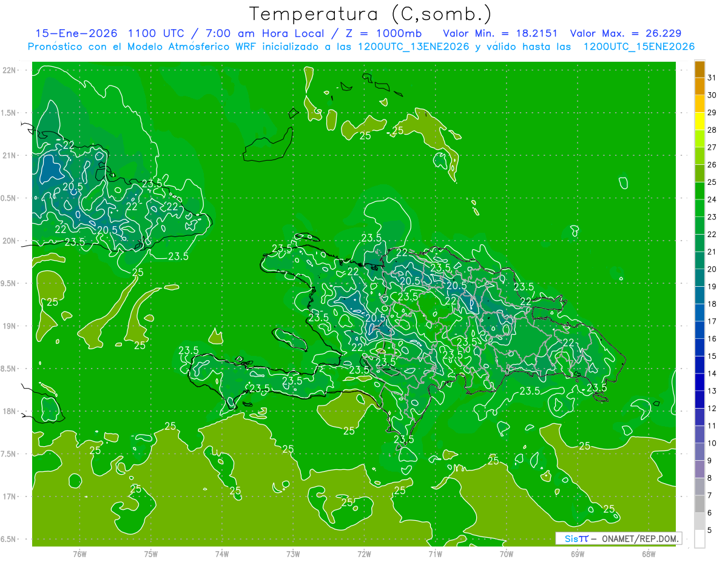728x562 pixels.
Task: Click the legend value '13' on color bar
Action: pos(712,391)
